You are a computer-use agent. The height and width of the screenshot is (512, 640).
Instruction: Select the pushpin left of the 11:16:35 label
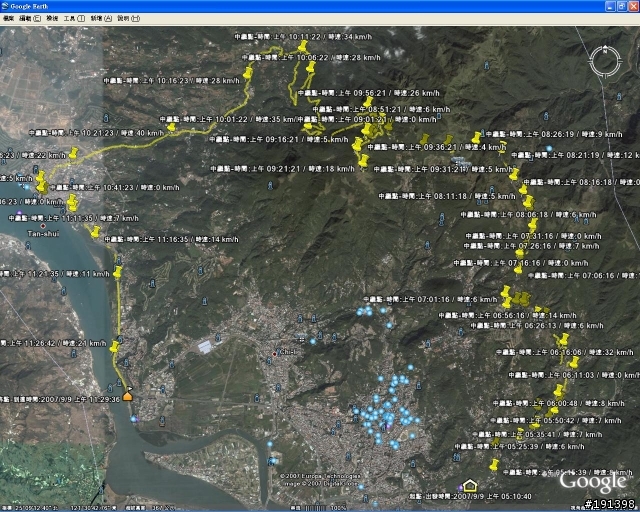[x=95, y=232]
